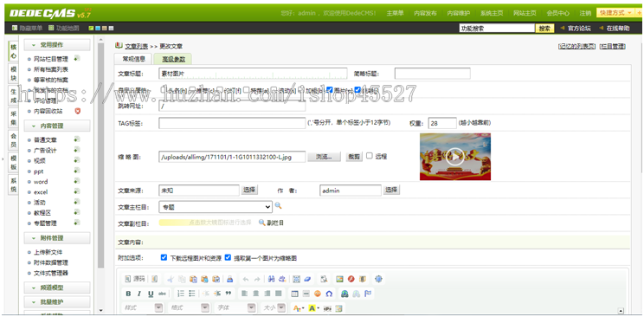Click the Bold formatting icon
Image resolution: width=644 pixels, height=317 pixels.
click(128, 294)
